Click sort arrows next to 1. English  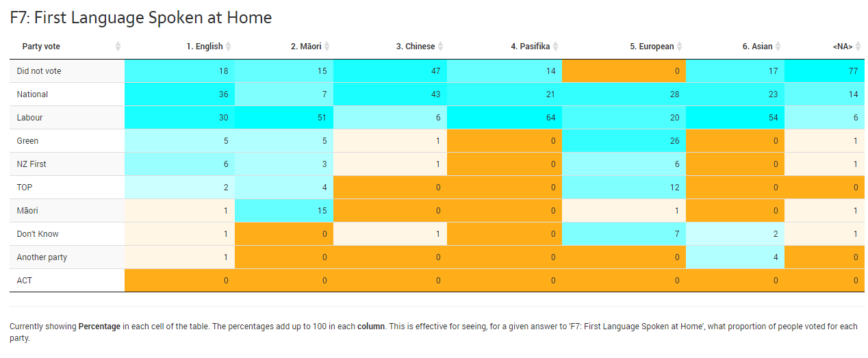tap(229, 47)
